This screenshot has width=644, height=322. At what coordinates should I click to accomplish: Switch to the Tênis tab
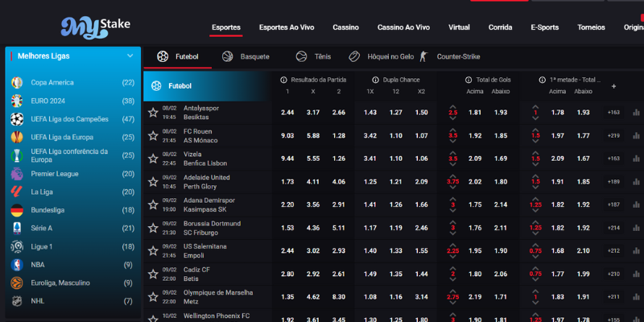click(x=313, y=56)
